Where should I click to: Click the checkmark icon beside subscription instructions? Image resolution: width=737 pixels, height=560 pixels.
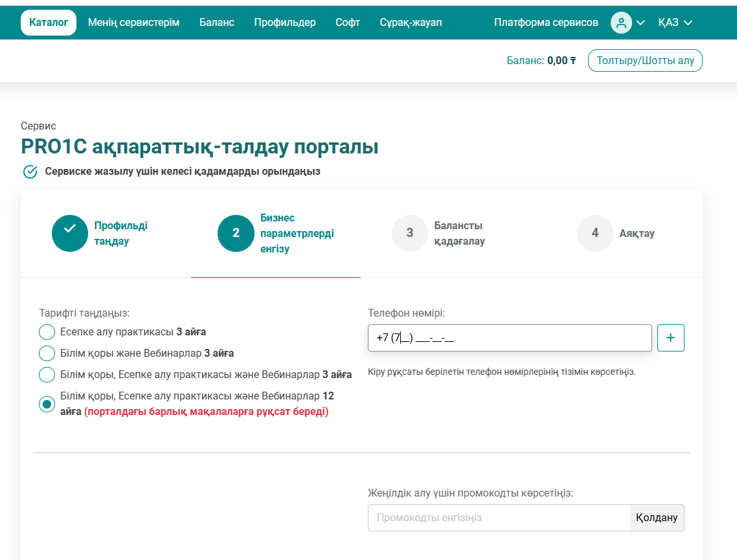tap(30, 172)
